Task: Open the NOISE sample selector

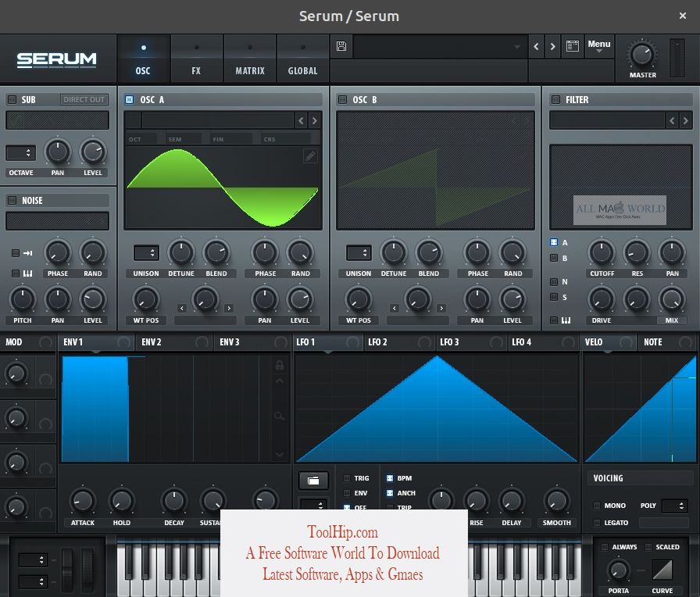Action: coord(57,221)
